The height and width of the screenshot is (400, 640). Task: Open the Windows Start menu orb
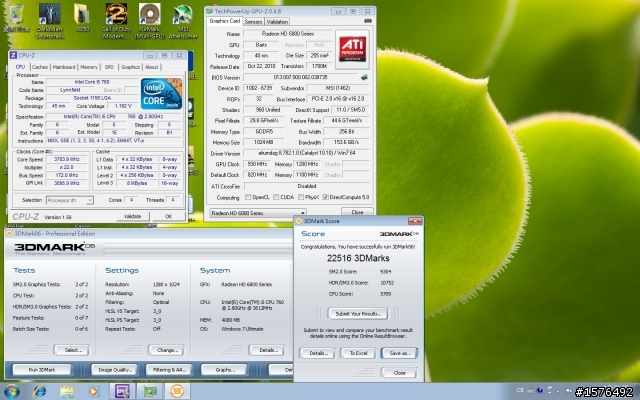click(x=11, y=391)
